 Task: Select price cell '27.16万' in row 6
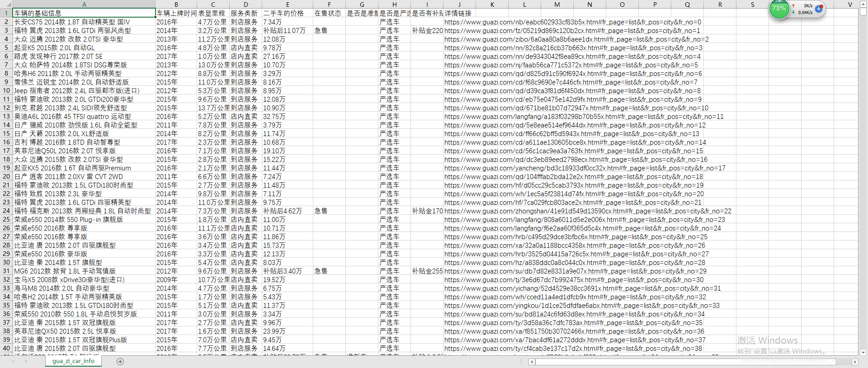tap(288, 56)
